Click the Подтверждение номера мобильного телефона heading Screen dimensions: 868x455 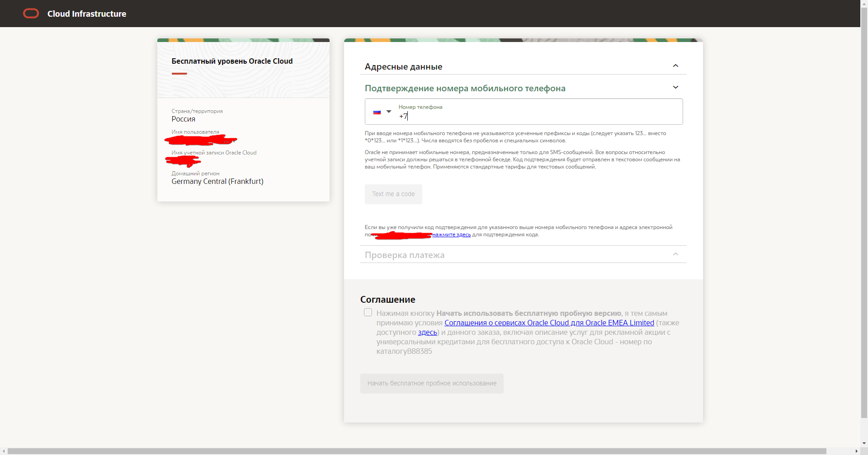465,89
